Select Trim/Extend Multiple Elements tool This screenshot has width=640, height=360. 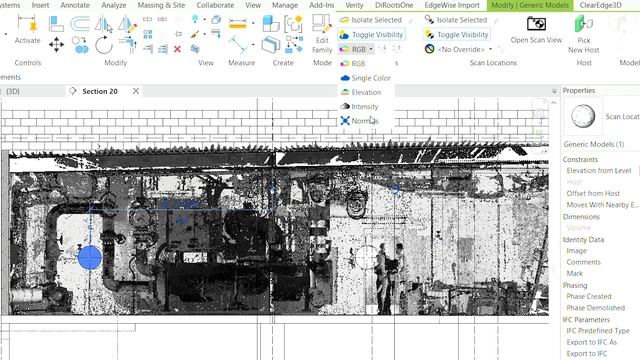point(162,49)
